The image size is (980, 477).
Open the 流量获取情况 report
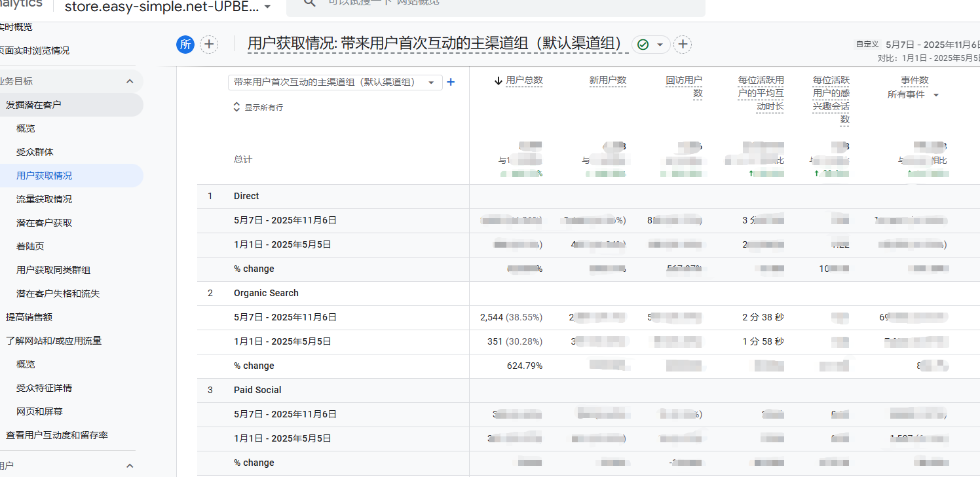(44, 199)
